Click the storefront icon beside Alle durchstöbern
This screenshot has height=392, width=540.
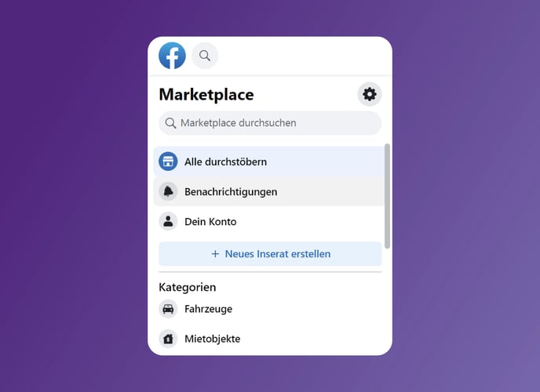[168, 162]
